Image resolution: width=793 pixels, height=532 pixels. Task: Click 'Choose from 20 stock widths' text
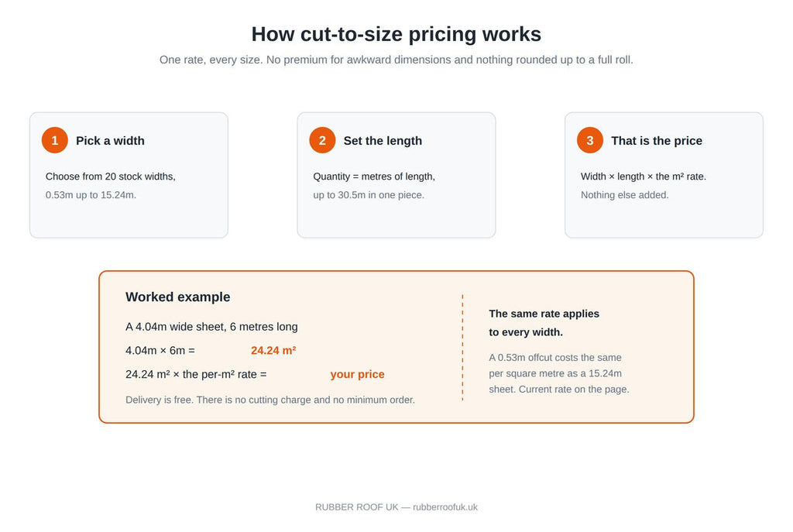110,177
